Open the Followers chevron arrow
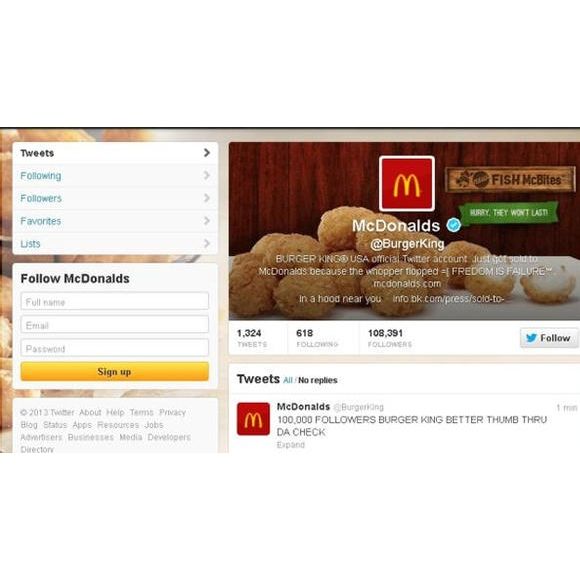The width and height of the screenshot is (580, 580). (x=207, y=198)
